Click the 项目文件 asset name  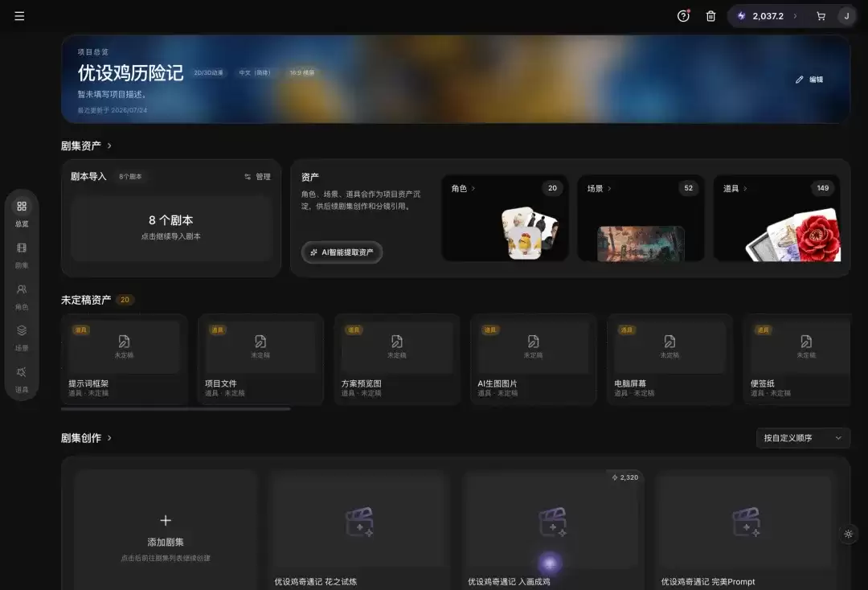point(221,383)
